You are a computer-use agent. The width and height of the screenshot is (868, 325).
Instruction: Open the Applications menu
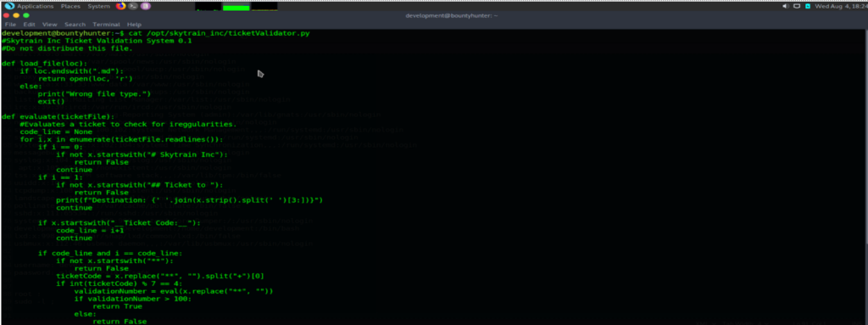pyautogui.click(x=36, y=6)
